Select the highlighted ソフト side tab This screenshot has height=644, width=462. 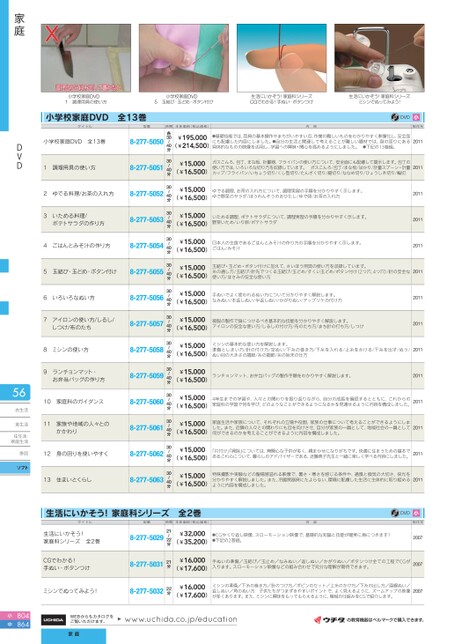point(15,468)
